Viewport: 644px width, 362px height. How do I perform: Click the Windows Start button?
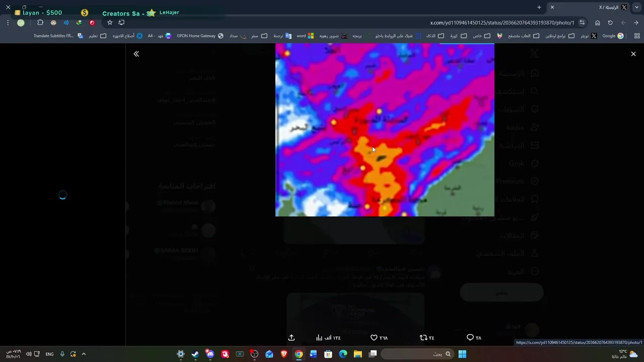coord(462,354)
